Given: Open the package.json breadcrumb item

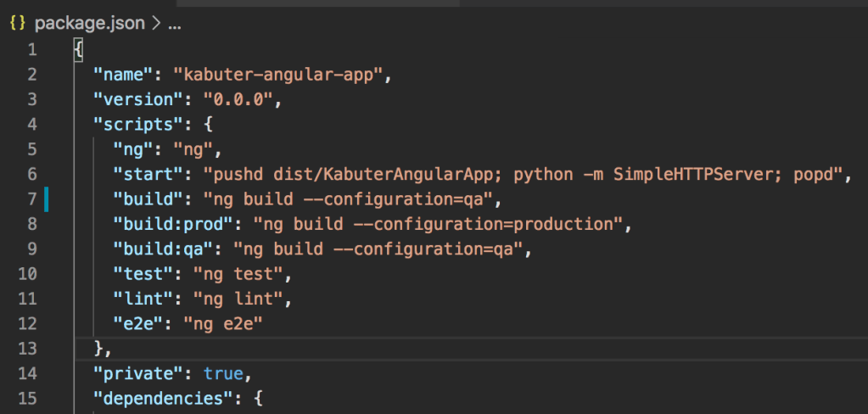Looking at the screenshot, I should (x=90, y=24).
